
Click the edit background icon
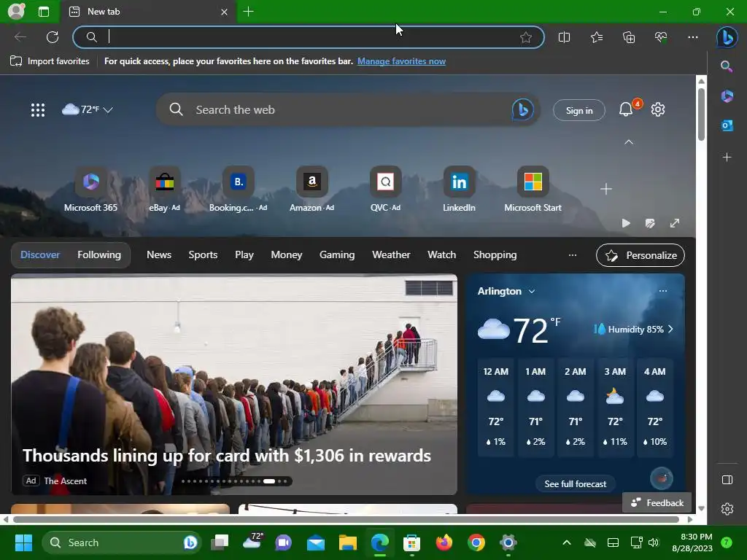tap(650, 223)
